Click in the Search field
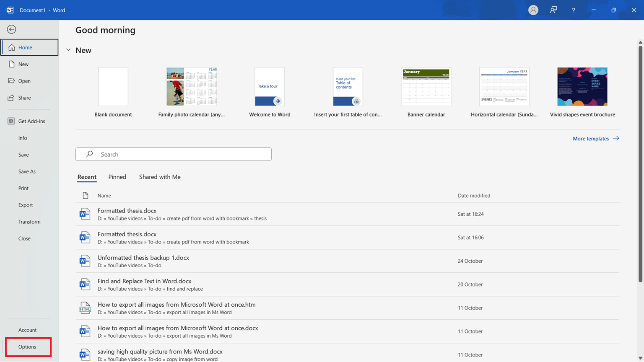This screenshot has height=362, width=644. 174,154
